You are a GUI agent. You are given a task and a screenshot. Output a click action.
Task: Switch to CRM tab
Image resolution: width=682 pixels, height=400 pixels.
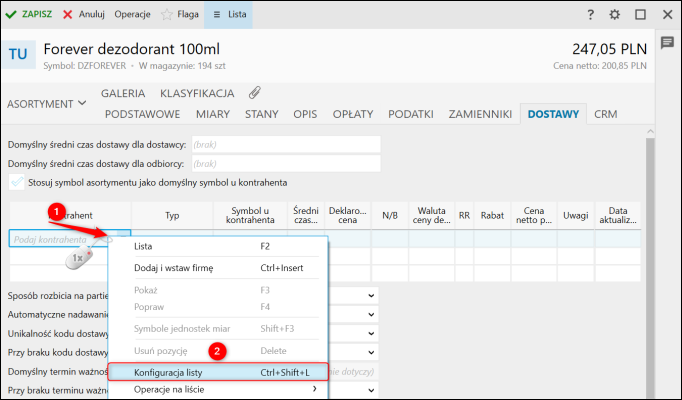tap(605, 114)
